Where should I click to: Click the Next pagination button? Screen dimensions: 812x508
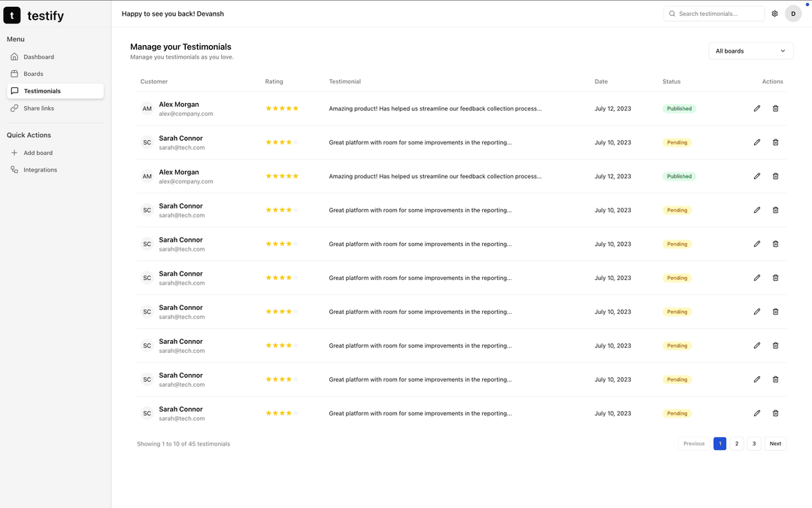tap(775, 443)
